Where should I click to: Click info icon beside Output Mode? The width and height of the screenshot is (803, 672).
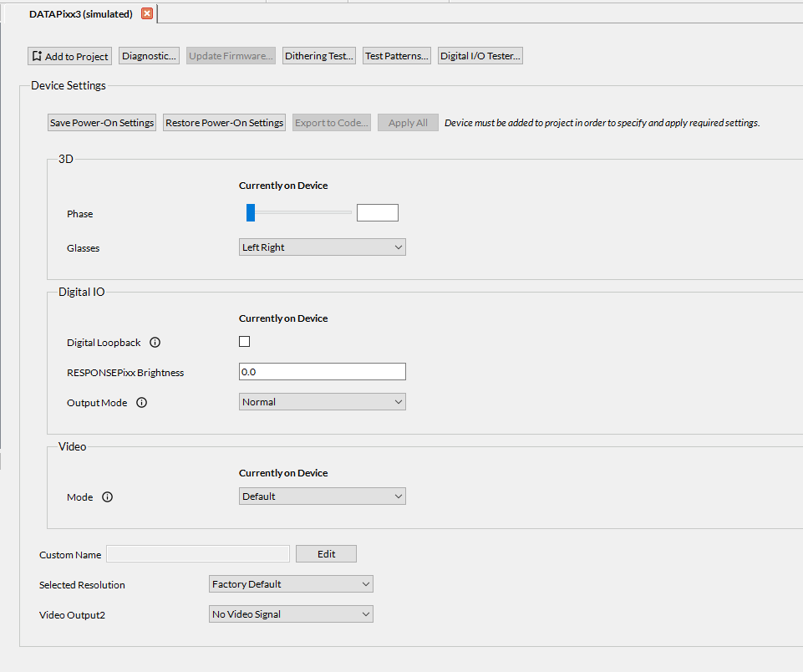click(x=141, y=403)
